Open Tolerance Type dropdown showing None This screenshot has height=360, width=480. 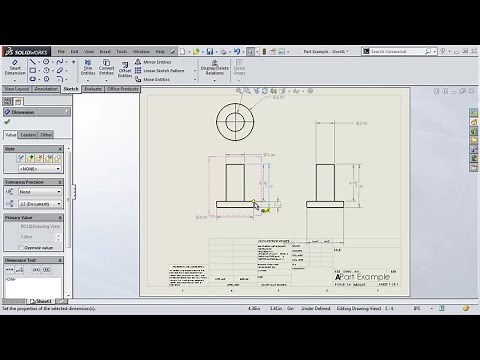40,192
